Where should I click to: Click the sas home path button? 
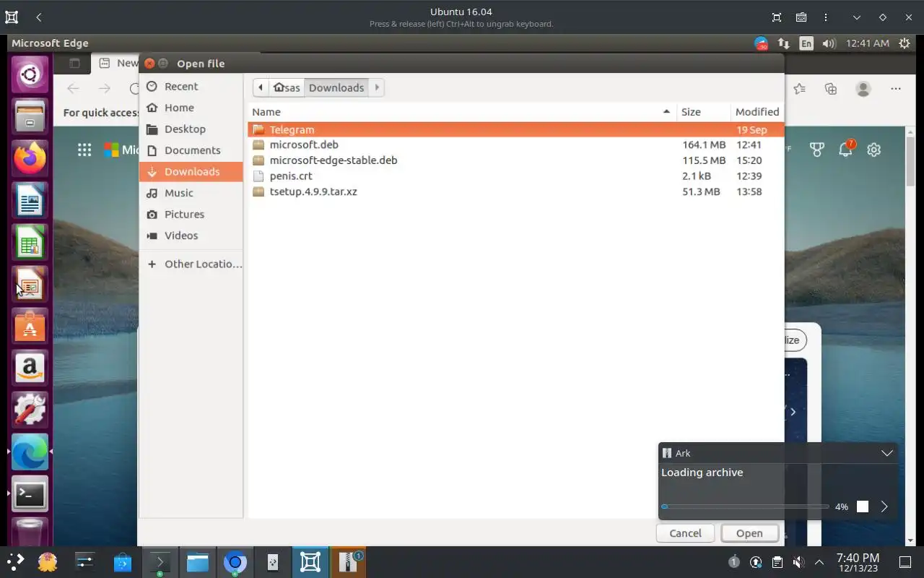[287, 87]
